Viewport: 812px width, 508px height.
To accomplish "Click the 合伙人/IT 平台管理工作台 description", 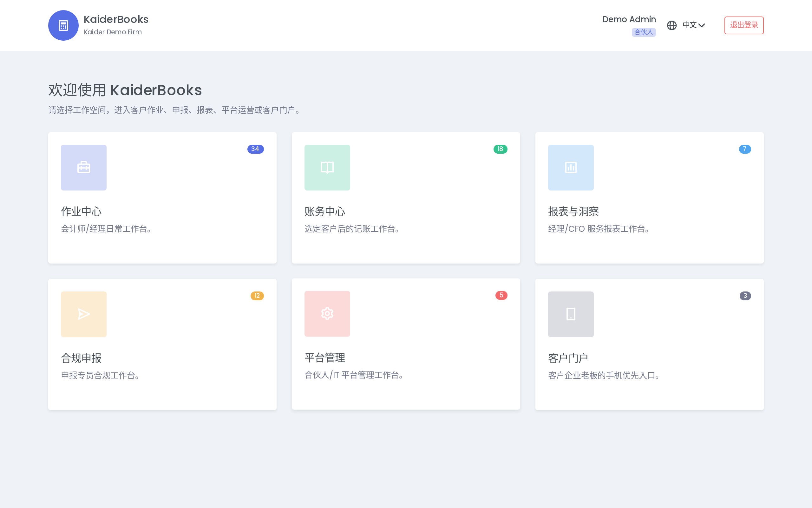I will 354,375.
